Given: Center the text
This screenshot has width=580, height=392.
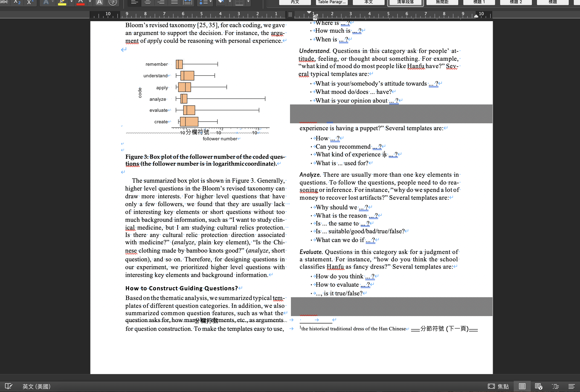Looking at the screenshot, I should (x=148, y=2).
